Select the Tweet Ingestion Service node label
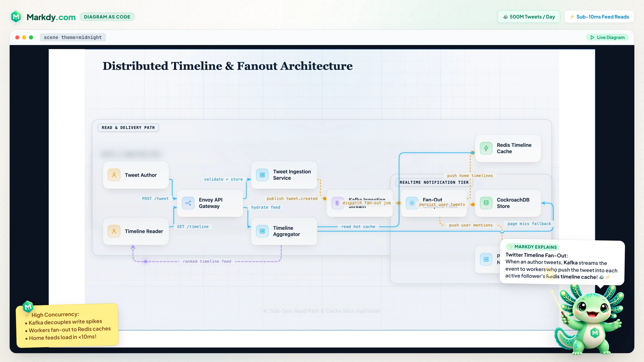The height and width of the screenshot is (362, 644). click(x=292, y=175)
